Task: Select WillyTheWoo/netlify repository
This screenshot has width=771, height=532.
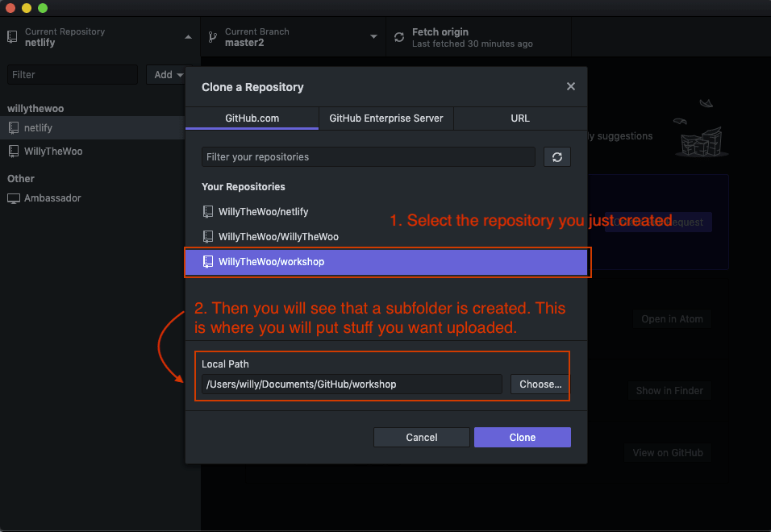Action: (386, 212)
